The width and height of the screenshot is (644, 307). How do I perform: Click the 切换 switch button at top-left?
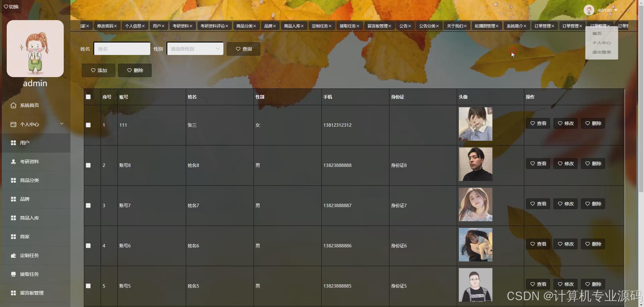click(x=11, y=7)
